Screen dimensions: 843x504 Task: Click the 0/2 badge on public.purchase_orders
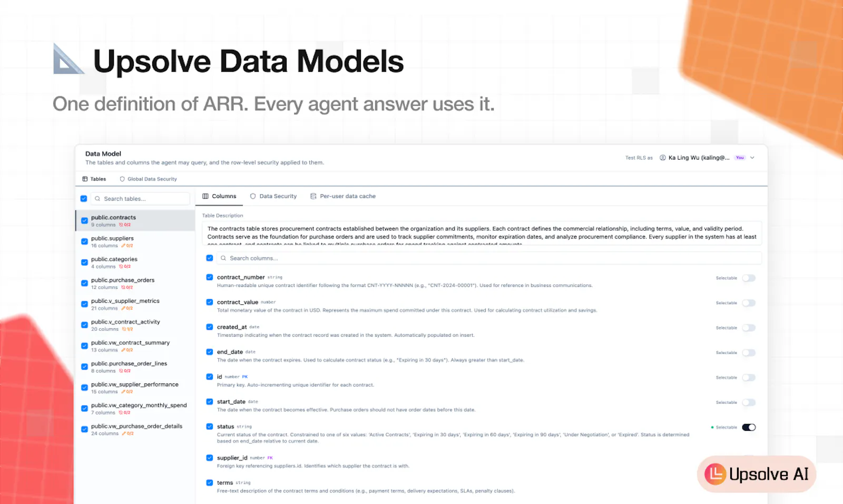click(x=127, y=288)
